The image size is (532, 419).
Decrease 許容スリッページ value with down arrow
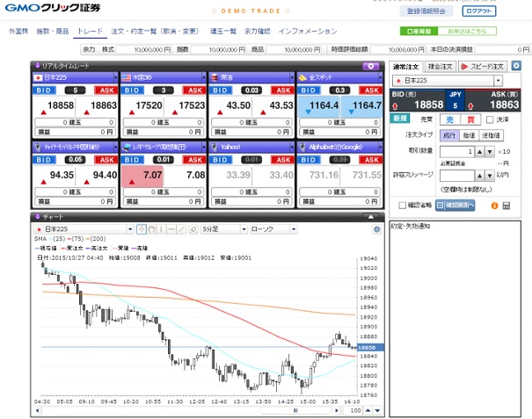coord(490,176)
